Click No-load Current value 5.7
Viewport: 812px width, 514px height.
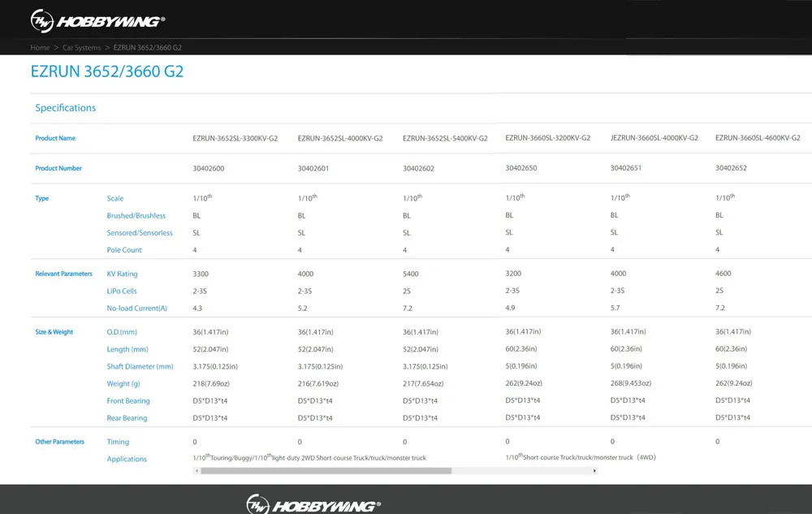(615, 308)
